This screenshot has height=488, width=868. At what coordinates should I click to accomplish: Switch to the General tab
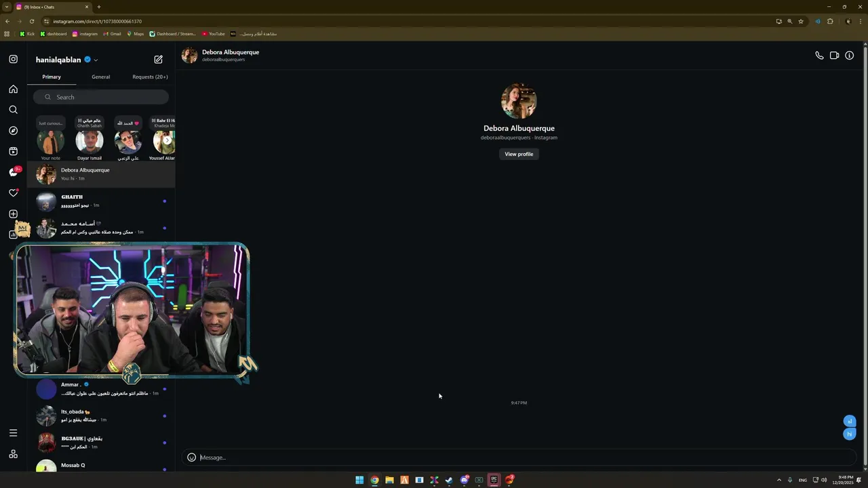tap(101, 77)
